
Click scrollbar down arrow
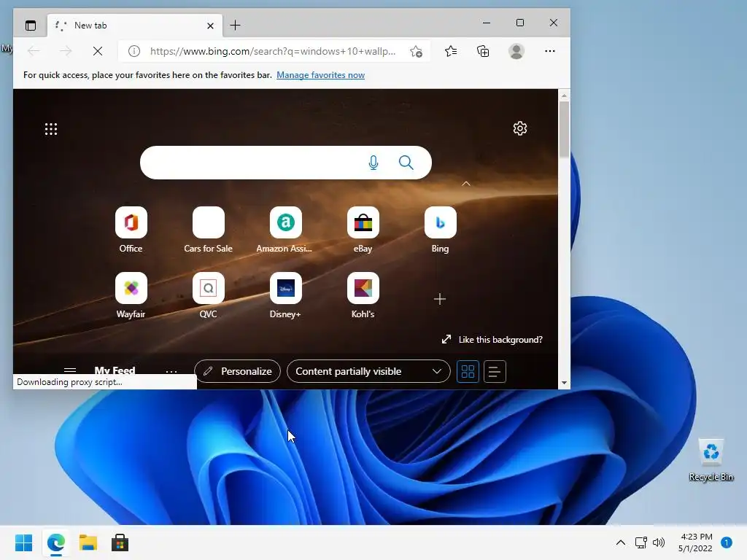coord(564,383)
